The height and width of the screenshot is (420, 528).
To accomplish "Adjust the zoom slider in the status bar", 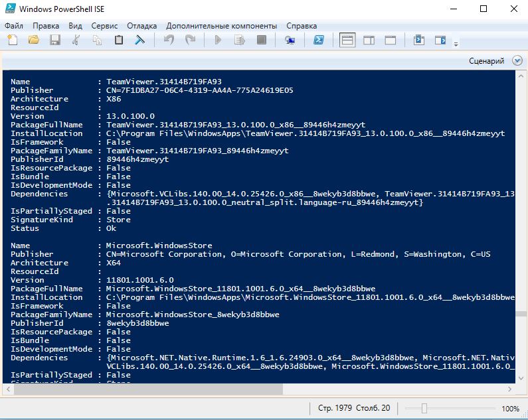I will (x=424, y=408).
